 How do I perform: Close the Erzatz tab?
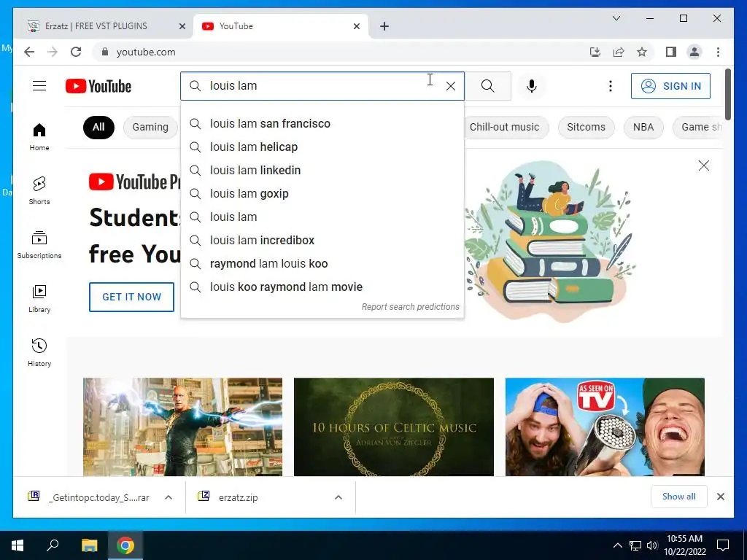click(x=182, y=26)
